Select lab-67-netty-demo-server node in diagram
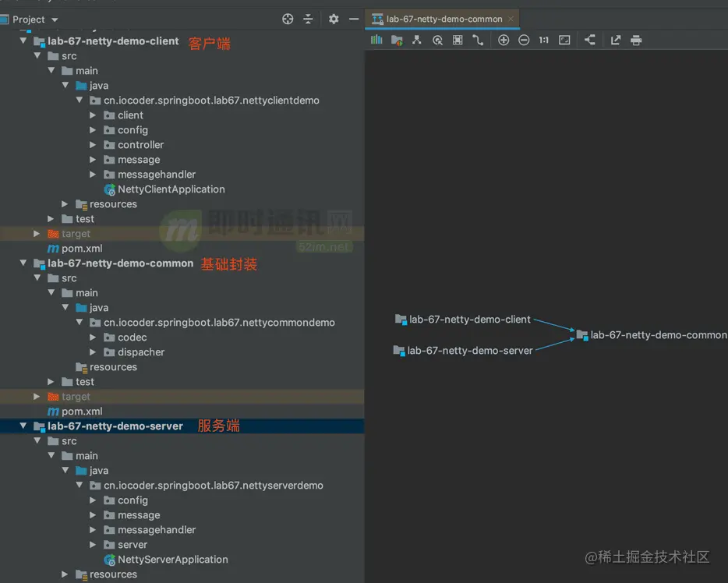 463,351
